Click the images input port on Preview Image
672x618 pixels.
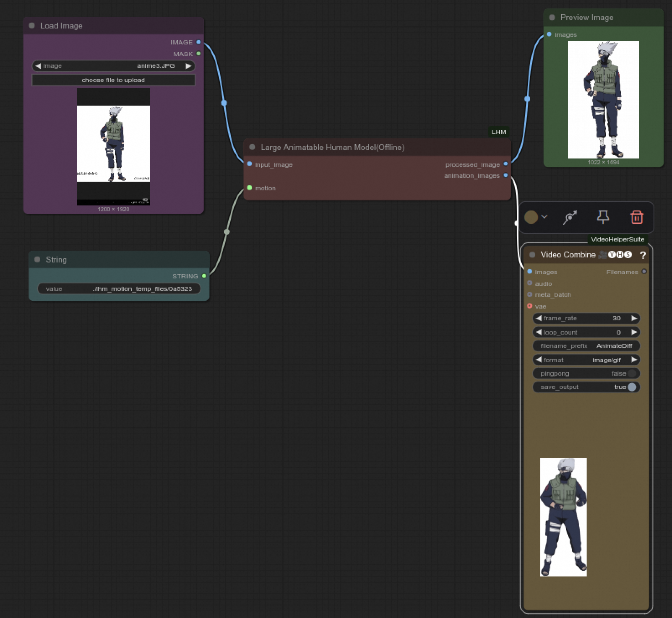point(549,34)
